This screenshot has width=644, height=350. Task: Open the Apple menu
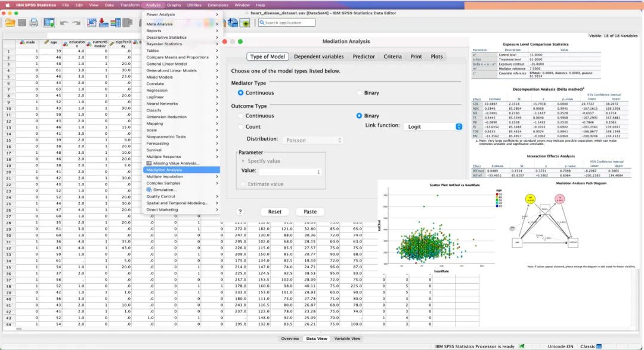click(x=7, y=5)
